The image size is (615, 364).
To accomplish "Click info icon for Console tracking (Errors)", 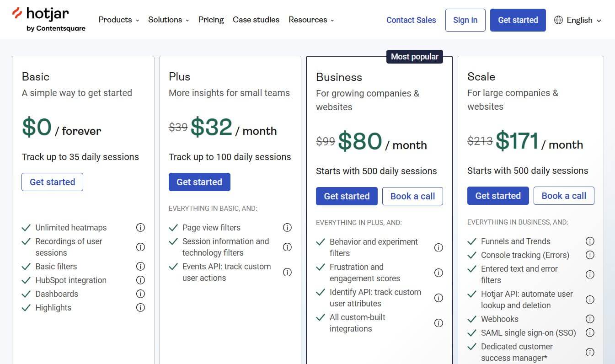I will [x=590, y=255].
